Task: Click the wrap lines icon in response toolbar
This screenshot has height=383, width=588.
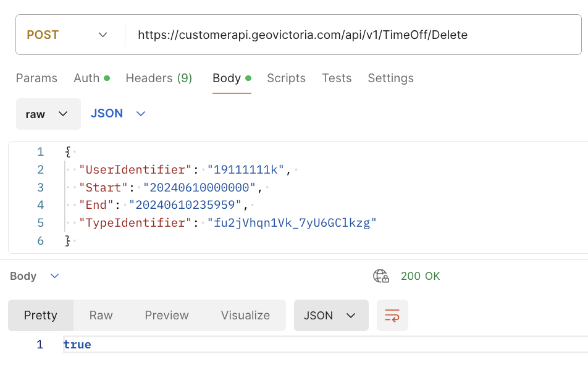Action: tap(392, 316)
